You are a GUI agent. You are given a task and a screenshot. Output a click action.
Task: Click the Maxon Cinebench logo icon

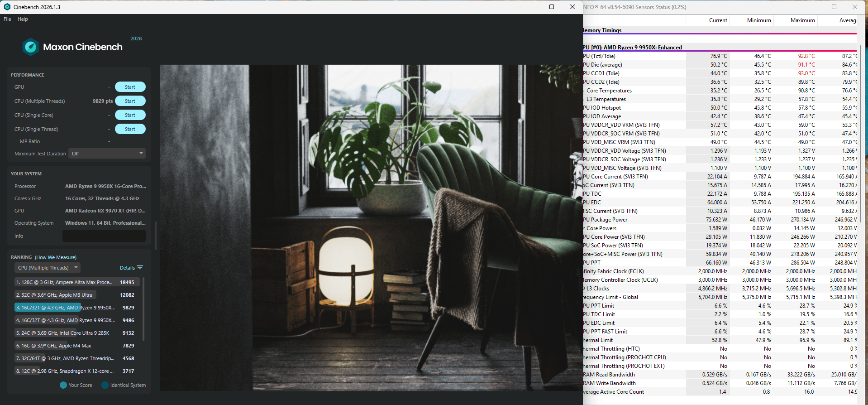[31, 47]
